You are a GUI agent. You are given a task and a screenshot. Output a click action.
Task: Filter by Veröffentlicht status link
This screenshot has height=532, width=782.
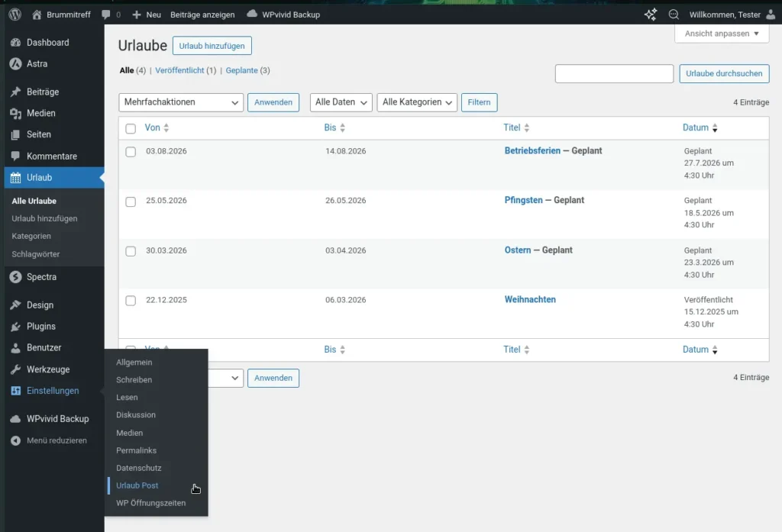179,70
